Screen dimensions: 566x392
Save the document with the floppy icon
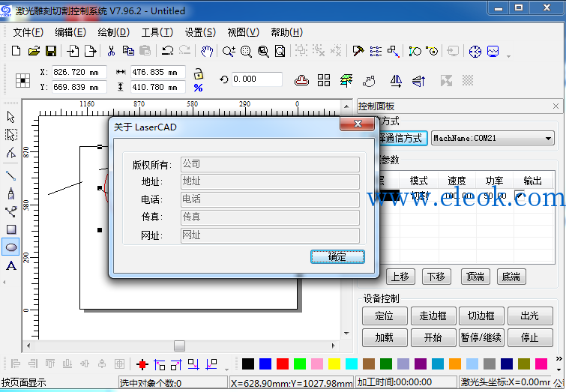[51, 51]
